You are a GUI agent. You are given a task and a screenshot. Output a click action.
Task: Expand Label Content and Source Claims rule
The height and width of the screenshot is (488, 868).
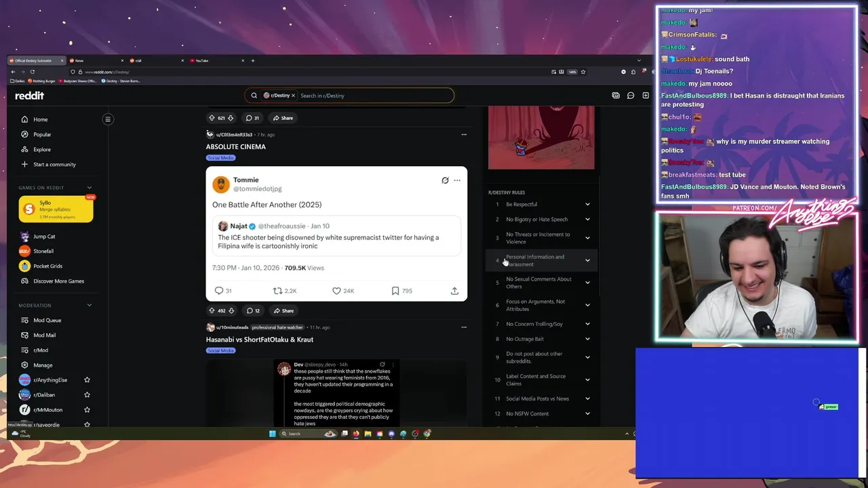click(x=587, y=380)
